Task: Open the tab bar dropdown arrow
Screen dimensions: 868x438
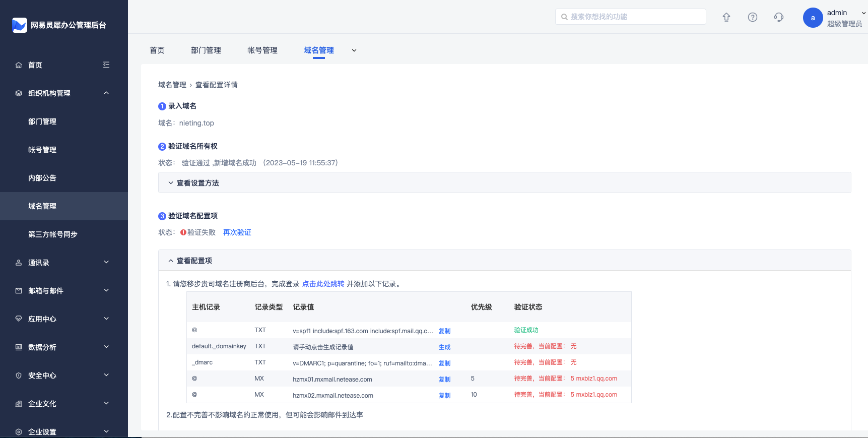Action: (354, 50)
